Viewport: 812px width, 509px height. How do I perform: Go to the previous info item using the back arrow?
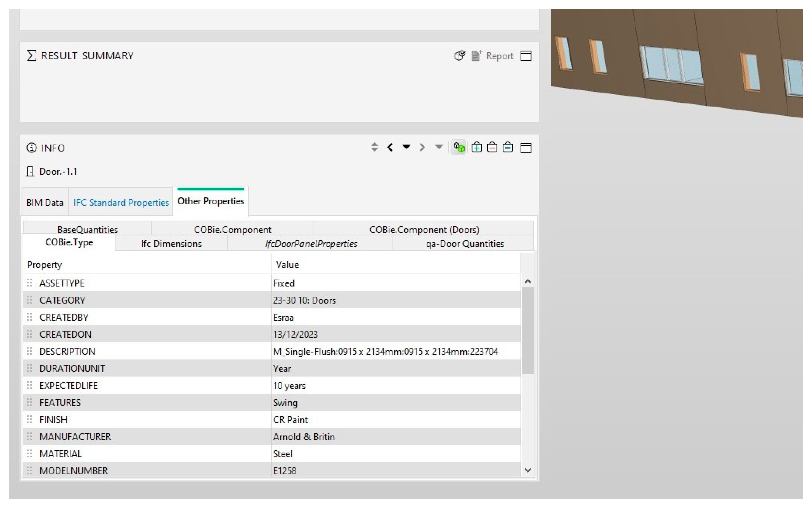(x=390, y=147)
